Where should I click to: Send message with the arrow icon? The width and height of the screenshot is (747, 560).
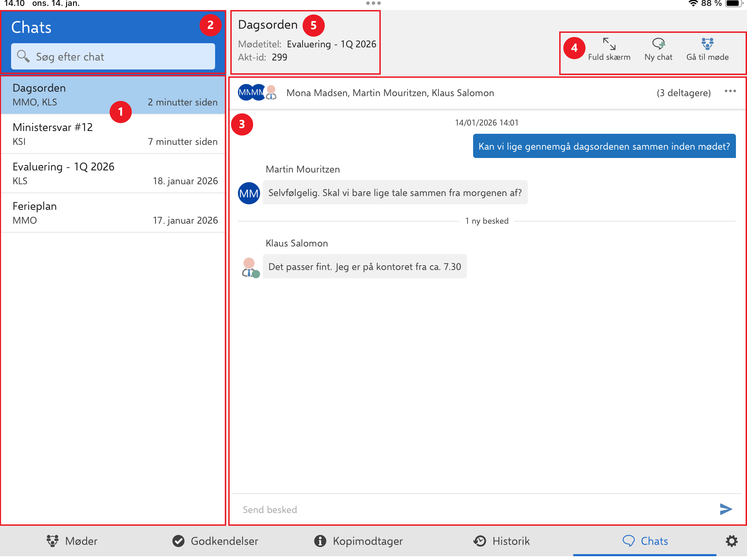click(726, 509)
